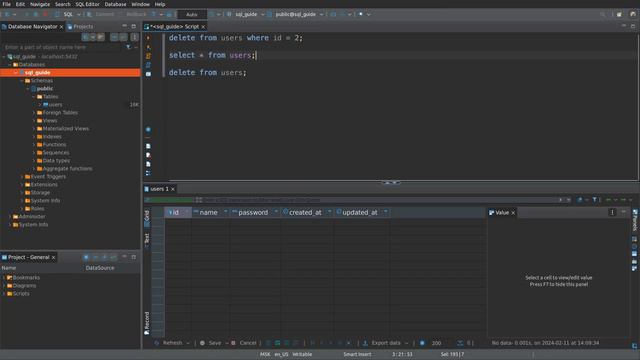640x360 pixels.
Task: Click the Save changes button
Action: point(211,343)
